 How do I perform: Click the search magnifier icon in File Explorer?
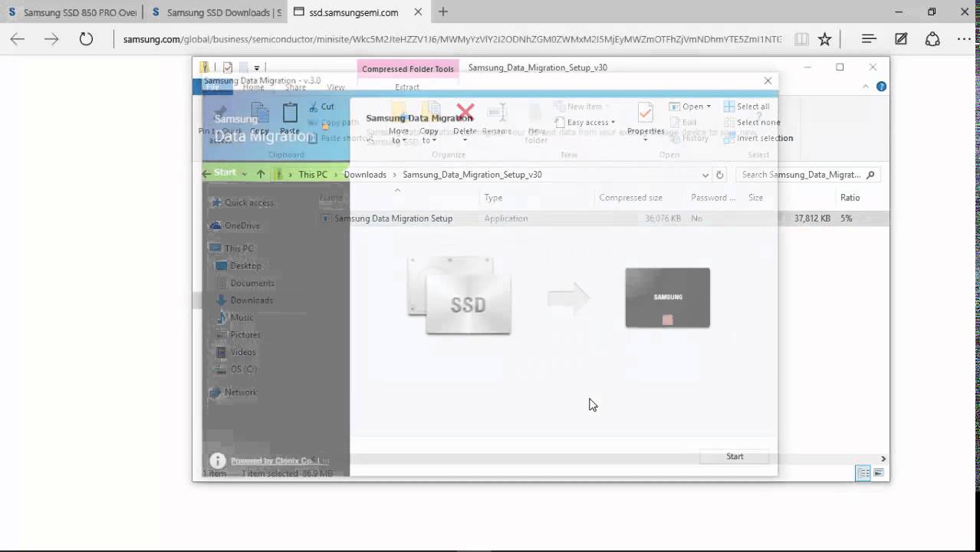point(870,175)
